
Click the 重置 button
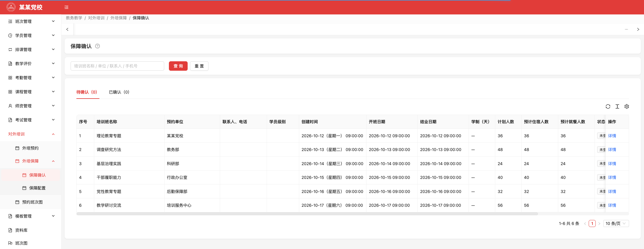[199, 66]
